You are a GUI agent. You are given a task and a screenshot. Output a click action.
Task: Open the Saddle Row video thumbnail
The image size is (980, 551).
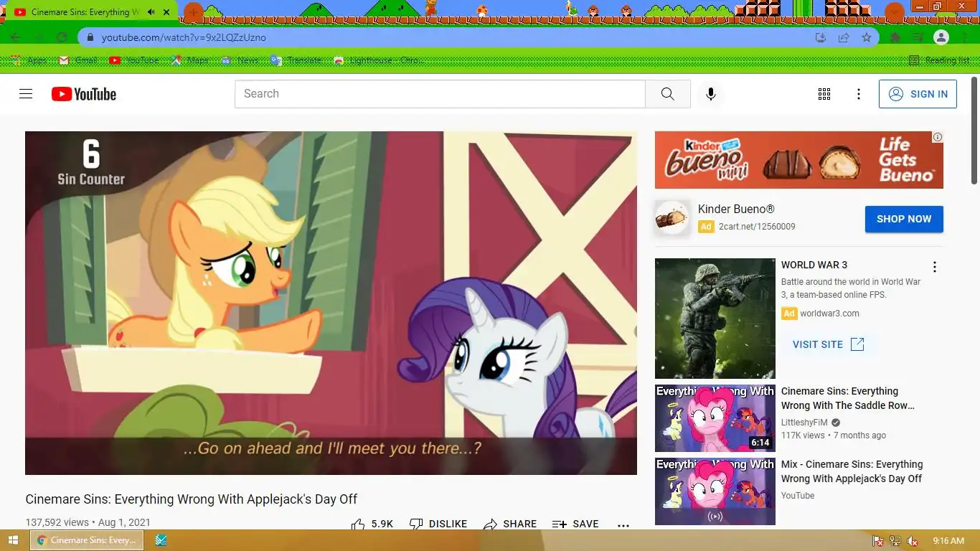coord(715,418)
